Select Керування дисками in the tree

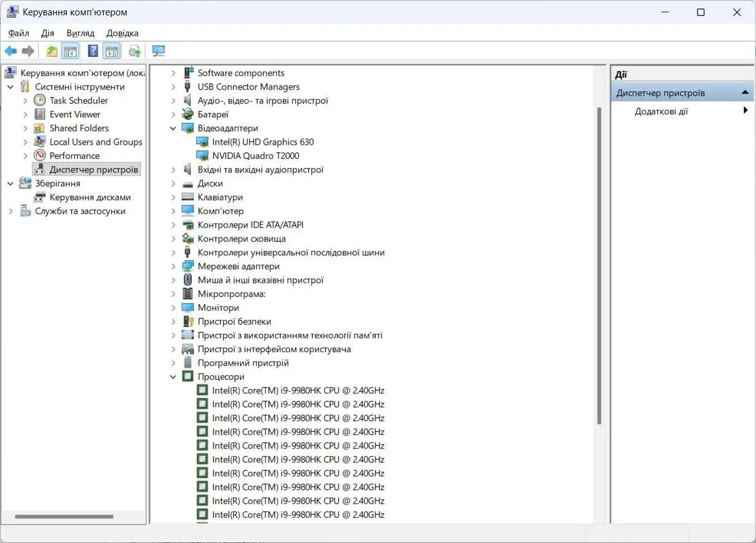[90, 198]
